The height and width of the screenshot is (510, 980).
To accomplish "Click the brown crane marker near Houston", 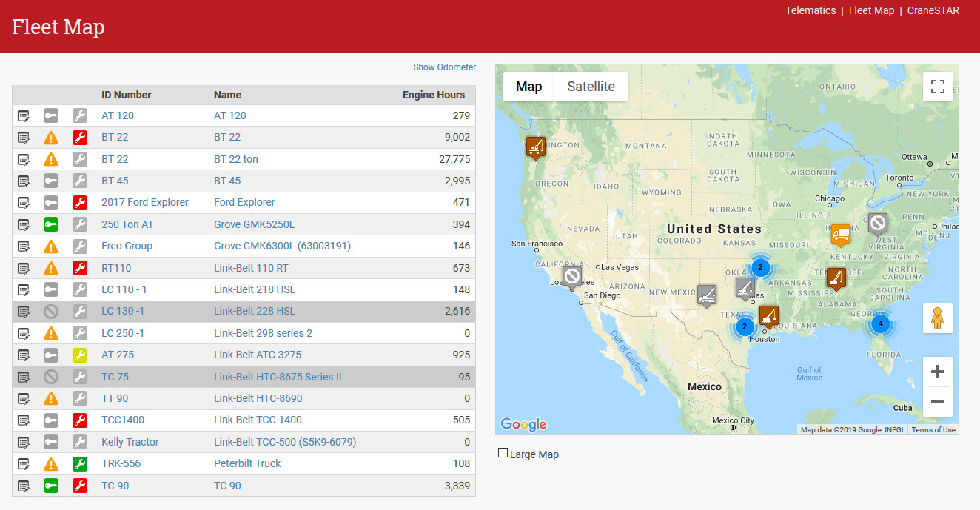I will [769, 317].
